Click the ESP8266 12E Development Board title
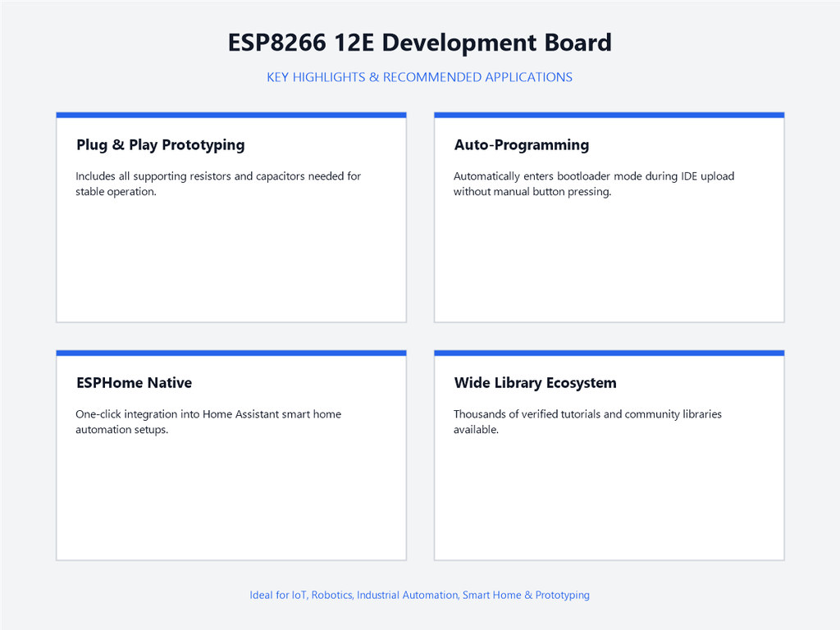Viewport: 840px width, 630px height. click(x=419, y=43)
